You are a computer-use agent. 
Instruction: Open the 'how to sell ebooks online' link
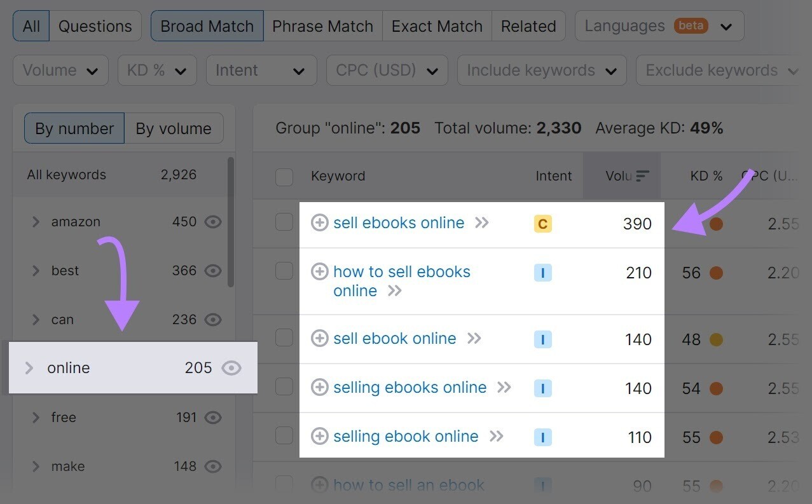[402, 281]
